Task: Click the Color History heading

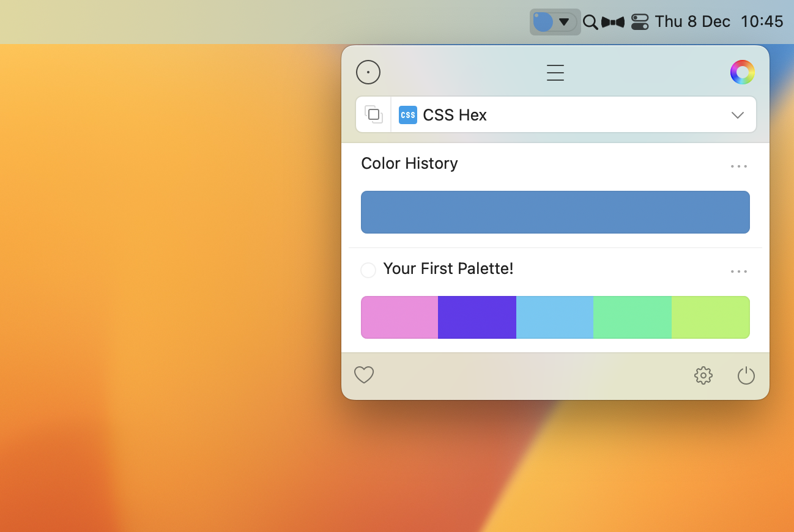Action: [409, 163]
